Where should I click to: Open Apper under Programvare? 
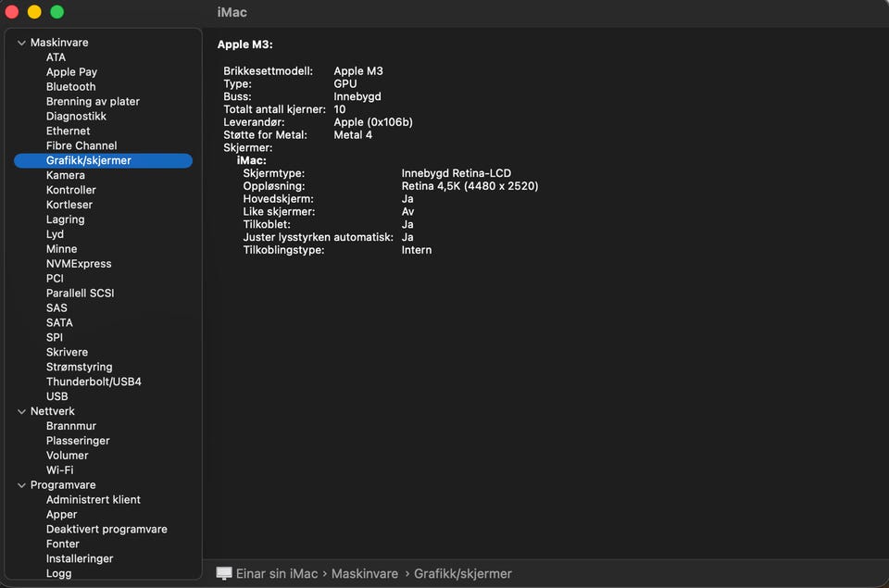[61, 514]
